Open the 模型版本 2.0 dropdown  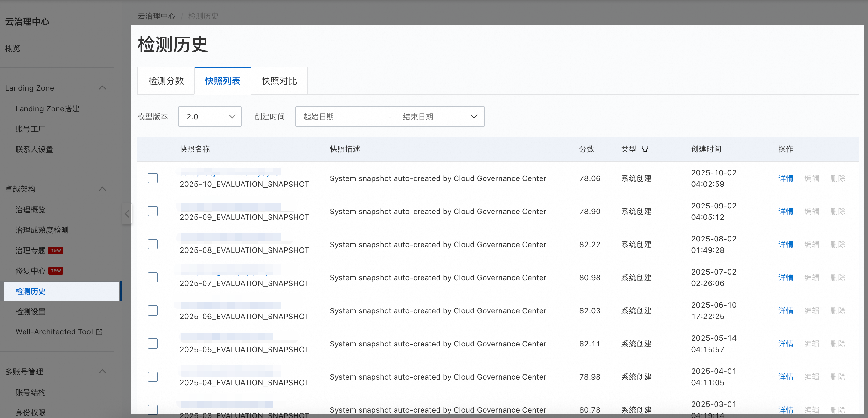click(210, 116)
